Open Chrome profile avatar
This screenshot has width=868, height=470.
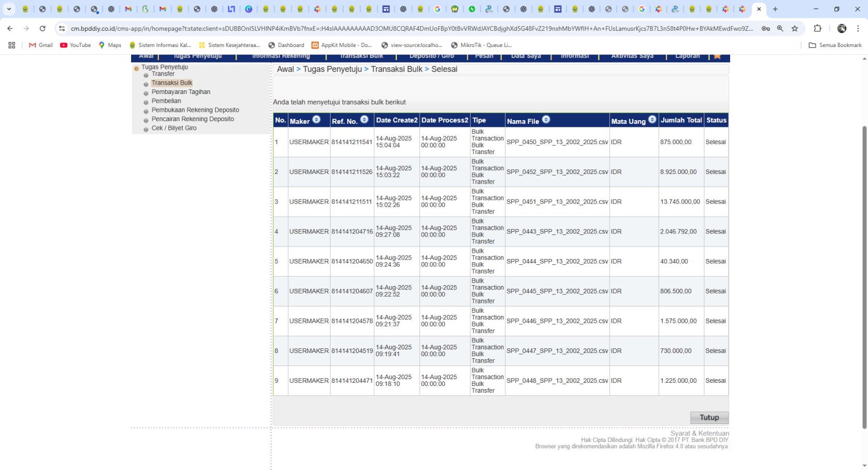[x=842, y=28]
